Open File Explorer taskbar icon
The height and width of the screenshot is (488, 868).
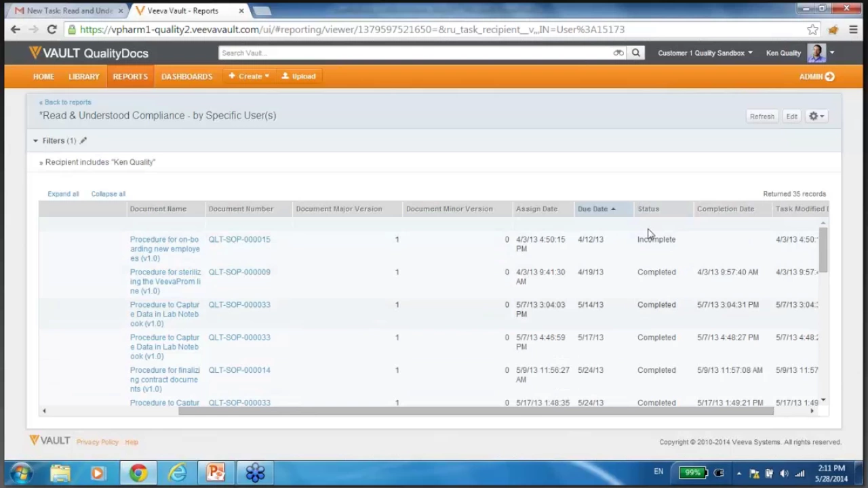(x=60, y=472)
